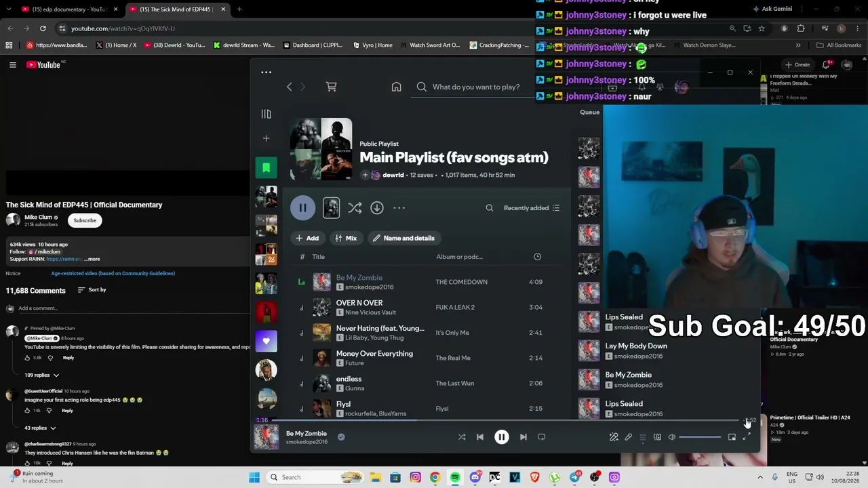Open the Spotify app three-dot menu
This screenshot has width=868, height=488.
[x=267, y=72]
